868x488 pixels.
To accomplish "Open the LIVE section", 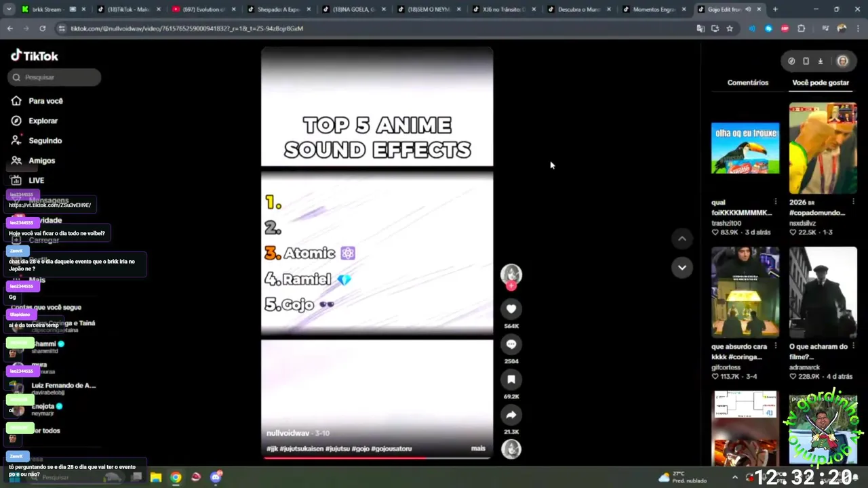I will coord(28,180).
